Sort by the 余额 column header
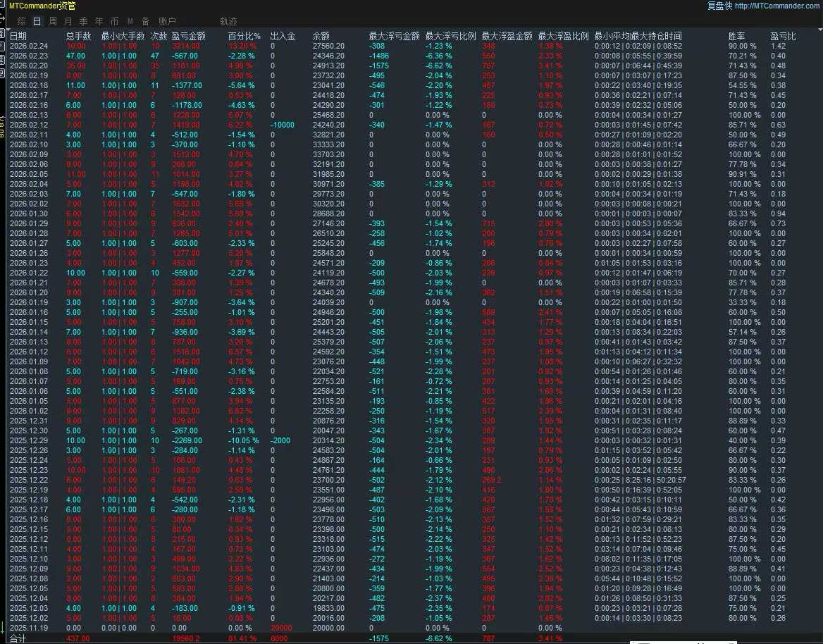 point(321,36)
